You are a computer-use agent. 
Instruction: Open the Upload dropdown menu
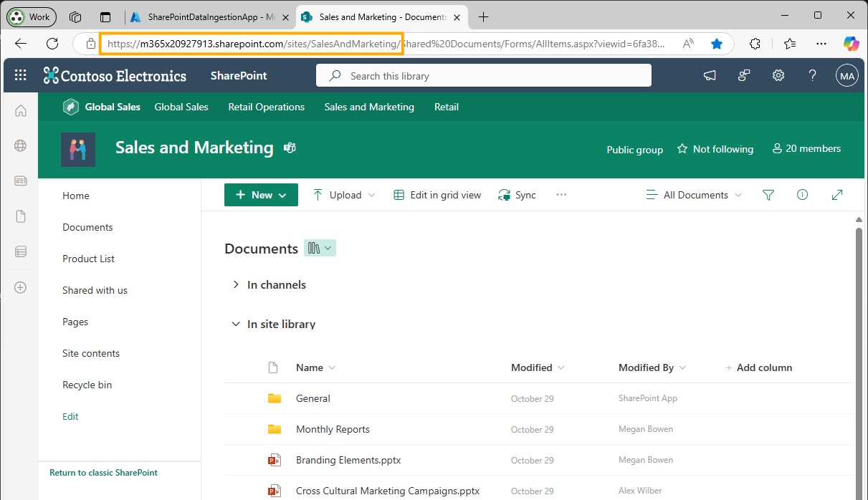coord(371,194)
